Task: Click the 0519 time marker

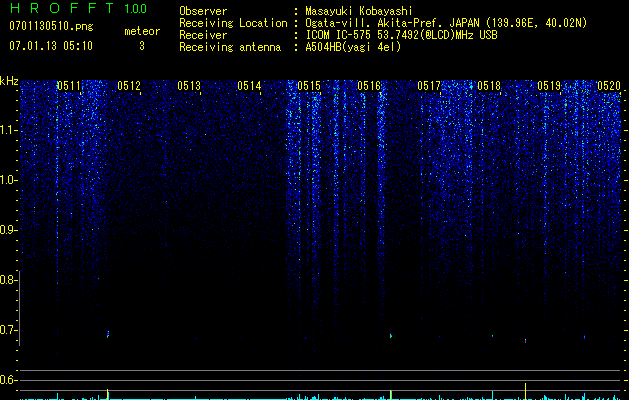Action: pos(549,86)
